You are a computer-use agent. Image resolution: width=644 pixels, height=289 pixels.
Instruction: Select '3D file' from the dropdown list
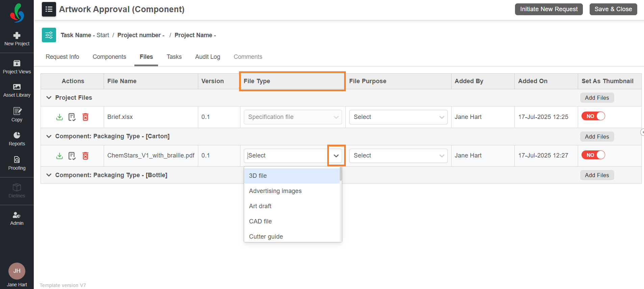point(292,176)
